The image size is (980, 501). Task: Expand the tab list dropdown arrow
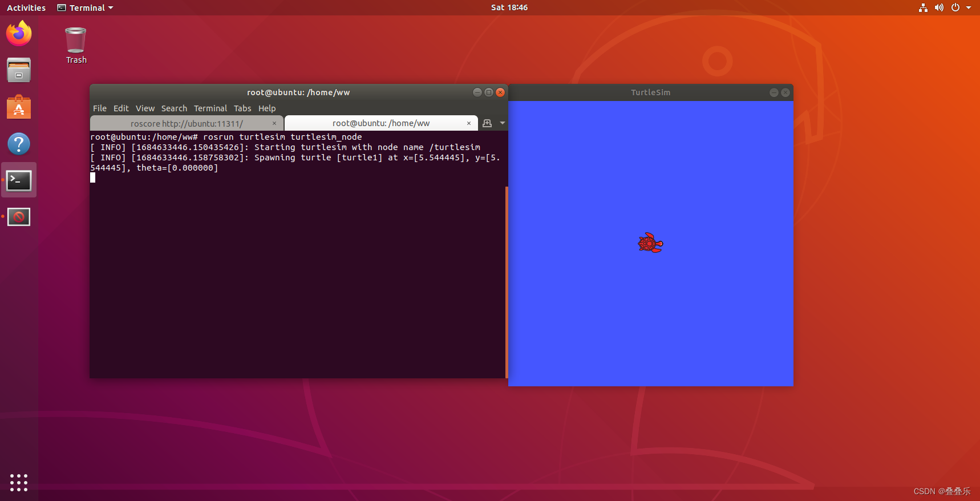502,123
